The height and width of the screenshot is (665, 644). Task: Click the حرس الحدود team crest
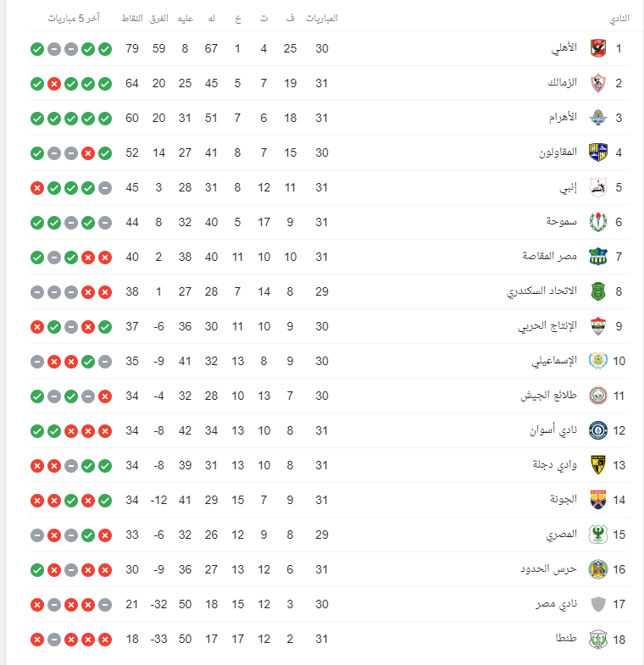tap(598, 569)
